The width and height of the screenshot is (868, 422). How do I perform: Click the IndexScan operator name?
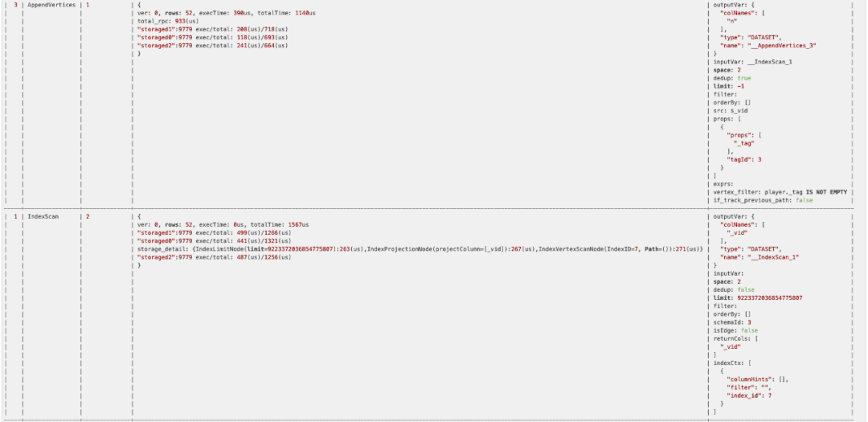(x=43, y=216)
